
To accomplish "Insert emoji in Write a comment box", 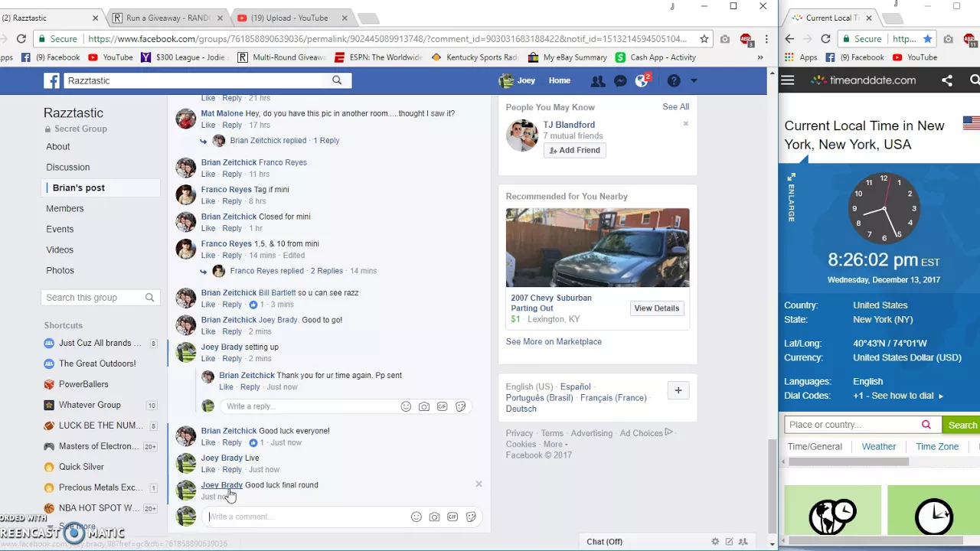I will [x=416, y=517].
